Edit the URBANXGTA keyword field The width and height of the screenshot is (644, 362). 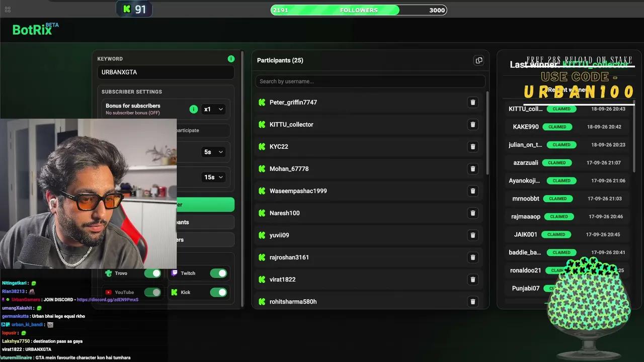pyautogui.click(x=166, y=72)
